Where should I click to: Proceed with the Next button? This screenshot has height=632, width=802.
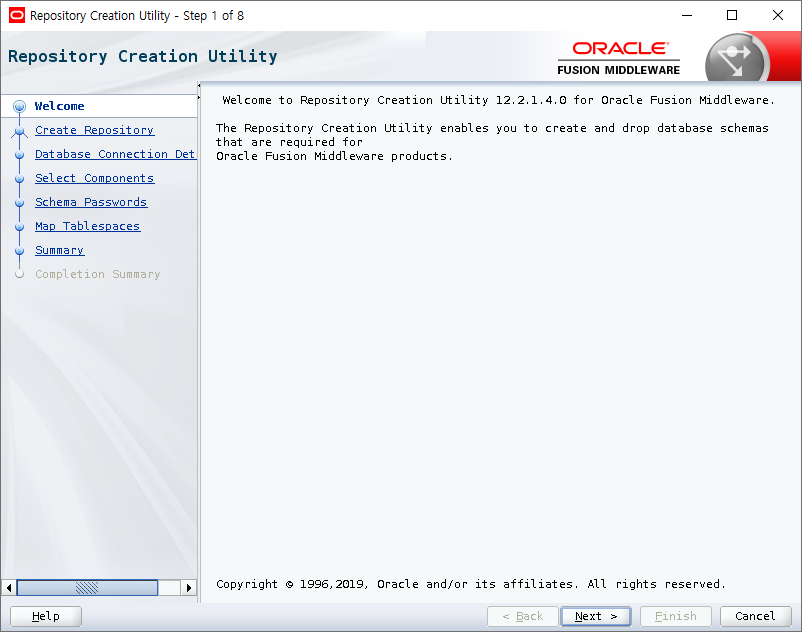click(x=596, y=616)
